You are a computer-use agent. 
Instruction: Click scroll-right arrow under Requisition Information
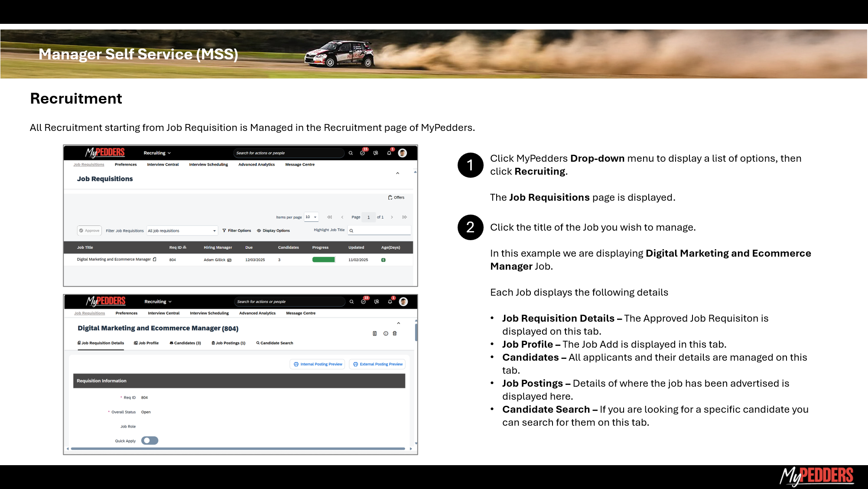411,449
